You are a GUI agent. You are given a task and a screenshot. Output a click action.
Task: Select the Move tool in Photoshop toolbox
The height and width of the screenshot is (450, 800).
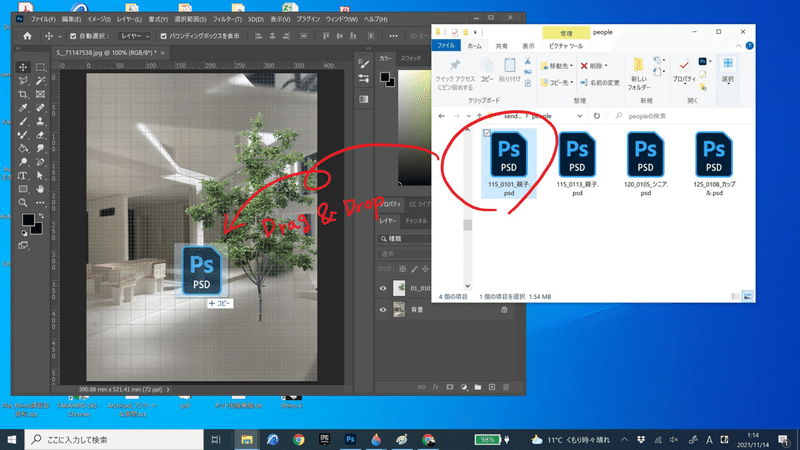[x=23, y=67]
